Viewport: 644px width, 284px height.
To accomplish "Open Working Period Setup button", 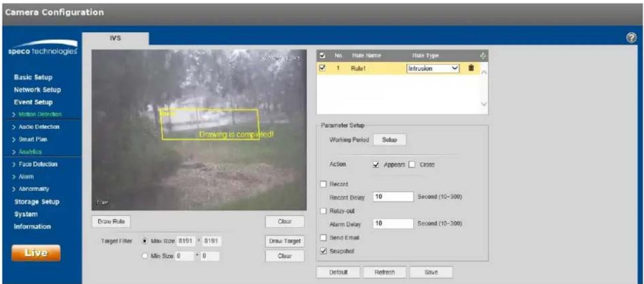I will coord(389,140).
